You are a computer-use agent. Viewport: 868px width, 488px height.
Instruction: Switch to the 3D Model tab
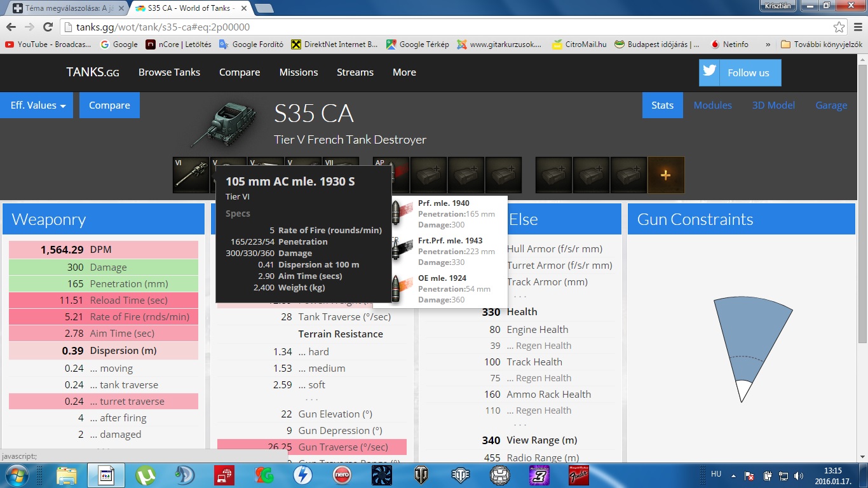[x=773, y=105]
